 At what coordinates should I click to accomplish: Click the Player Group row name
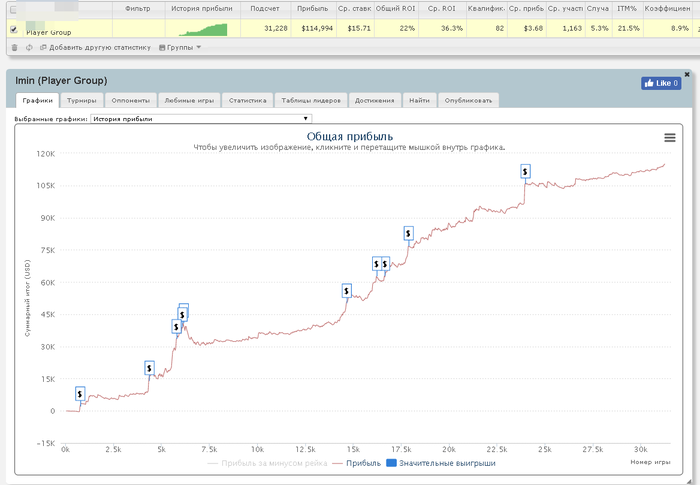[48, 32]
